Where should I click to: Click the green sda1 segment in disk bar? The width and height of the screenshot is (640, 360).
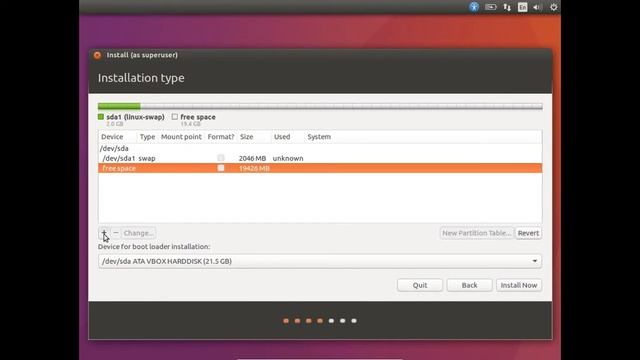[x=119, y=106]
